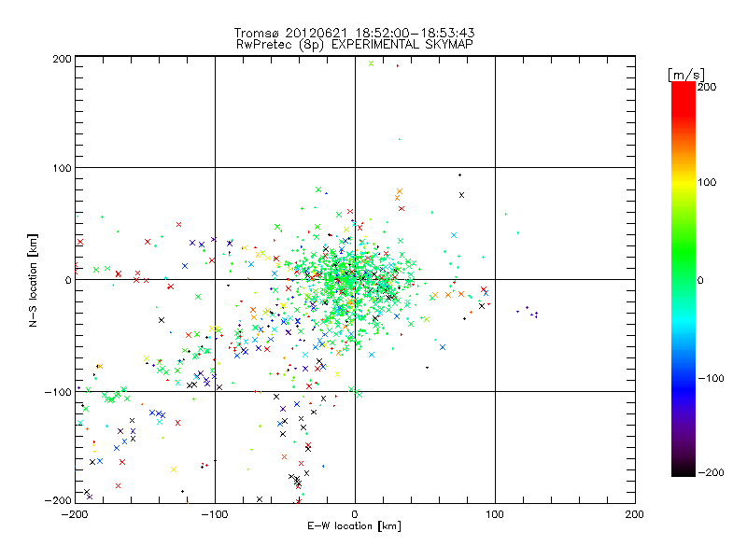Click the plot title 'Tromsø 20120621 18:52:00-18:53:43'

click(354, 33)
